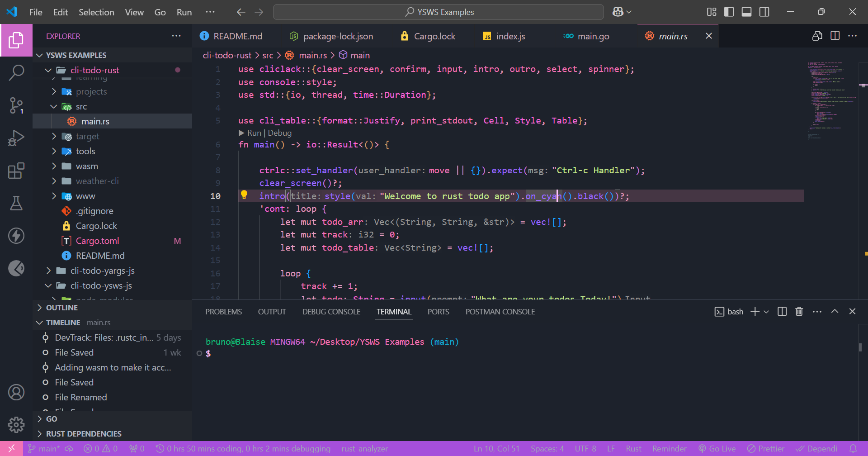Open the Search view icon

click(16, 73)
